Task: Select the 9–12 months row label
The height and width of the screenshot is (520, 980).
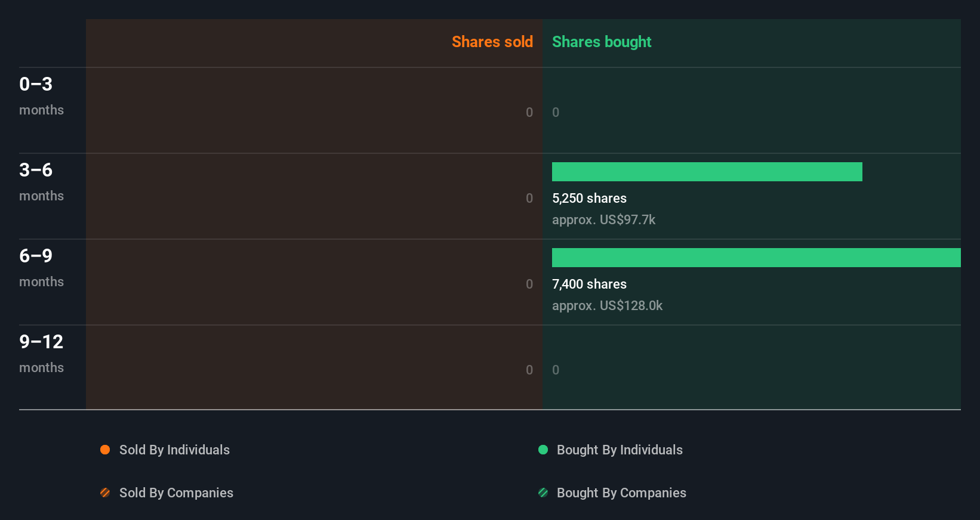Action: click(41, 353)
